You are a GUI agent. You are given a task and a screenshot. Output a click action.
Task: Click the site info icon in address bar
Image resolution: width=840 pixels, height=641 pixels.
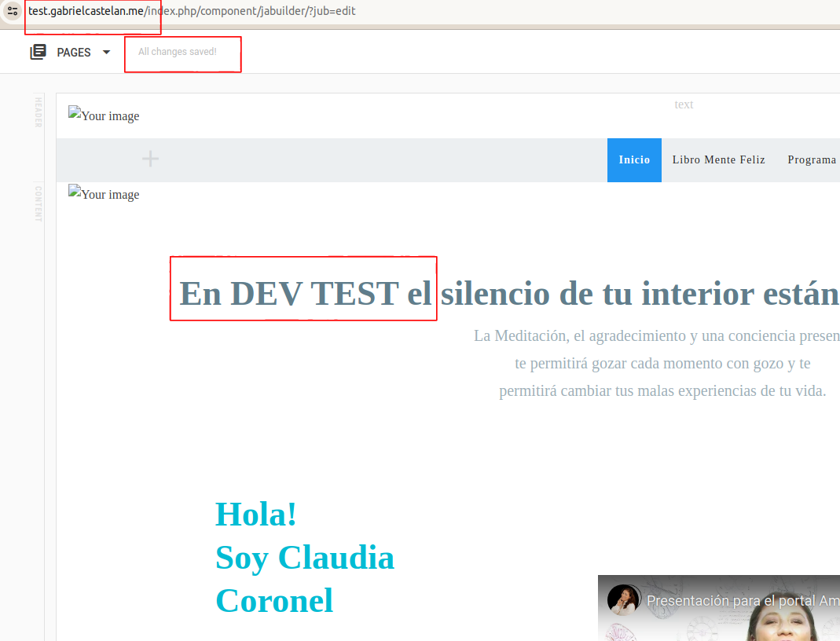coord(13,11)
